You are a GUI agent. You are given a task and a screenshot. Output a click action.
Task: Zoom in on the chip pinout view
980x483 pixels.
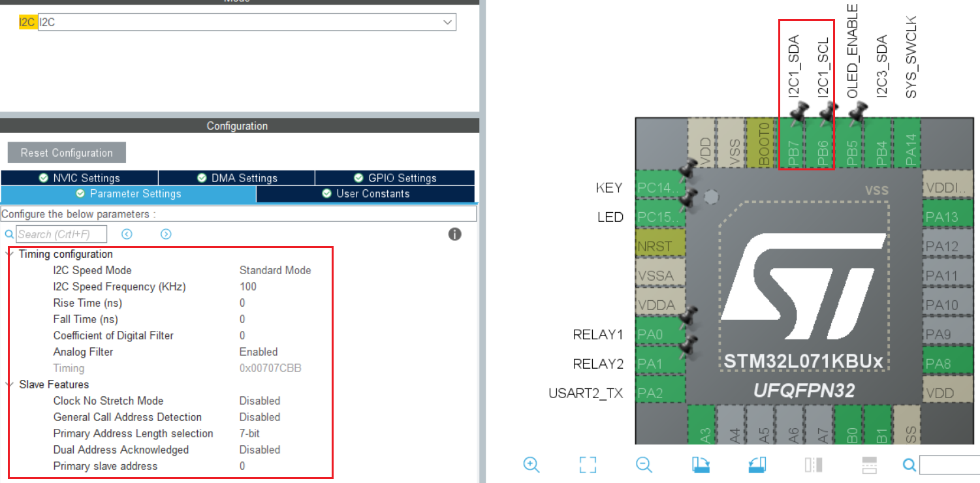coord(531,465)
